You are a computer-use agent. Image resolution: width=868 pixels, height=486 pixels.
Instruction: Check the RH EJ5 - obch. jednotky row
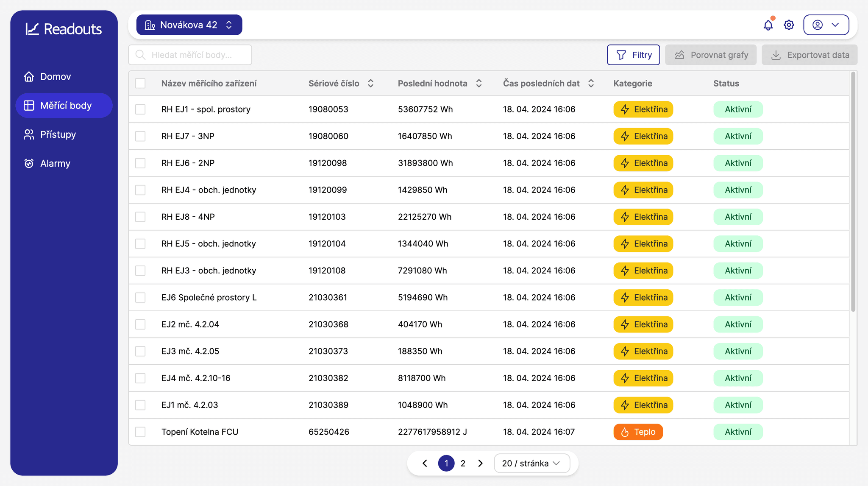click(140, 244)
